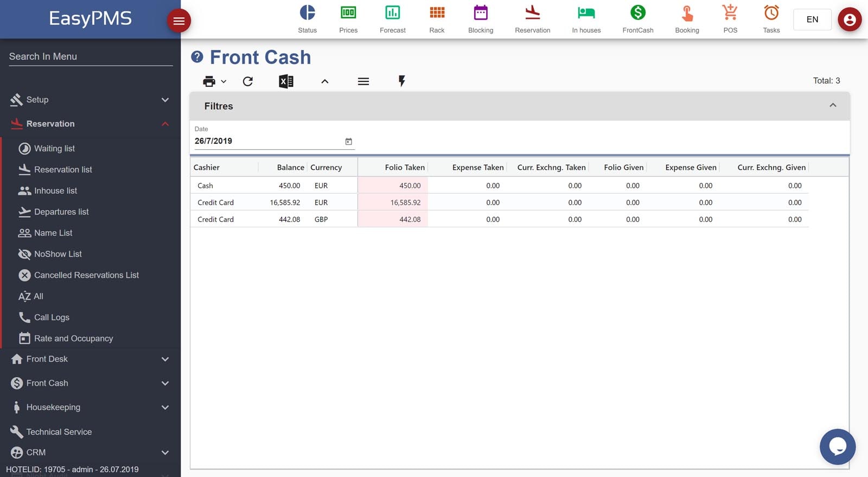The image size is (868, 477).
Task: Open Name List in sidebar
Action: click(53, 233)
